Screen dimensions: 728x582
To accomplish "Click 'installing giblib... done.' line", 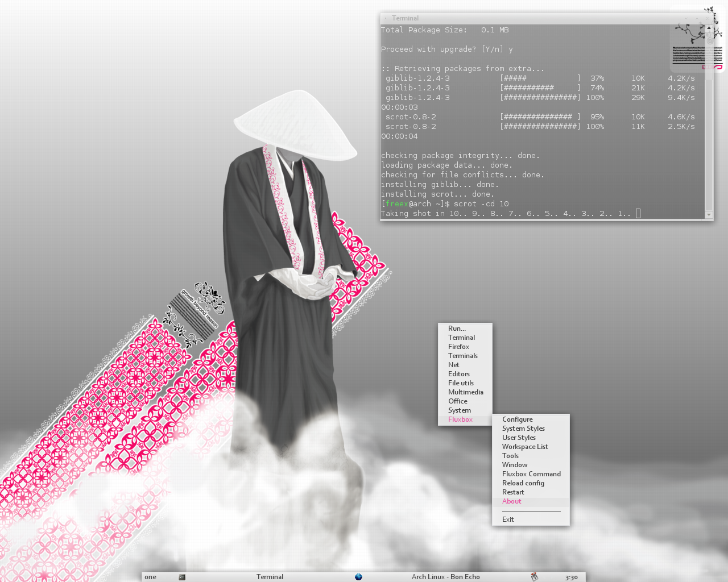I will tap(440, 185).
